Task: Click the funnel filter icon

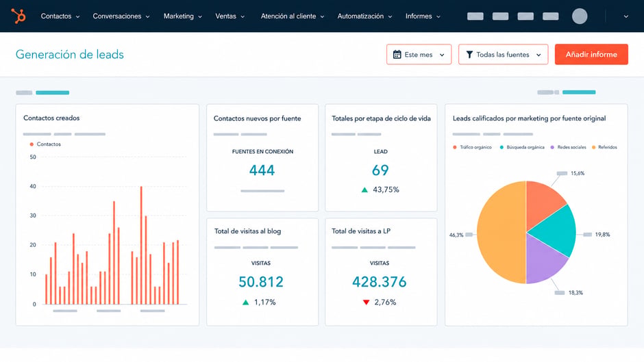Action: (x=469, y=55)
